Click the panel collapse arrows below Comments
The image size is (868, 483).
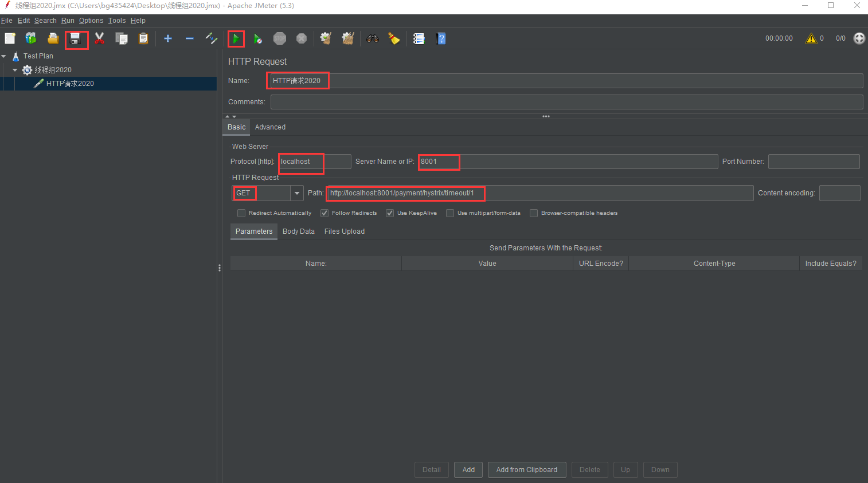(x=230, y=116)
